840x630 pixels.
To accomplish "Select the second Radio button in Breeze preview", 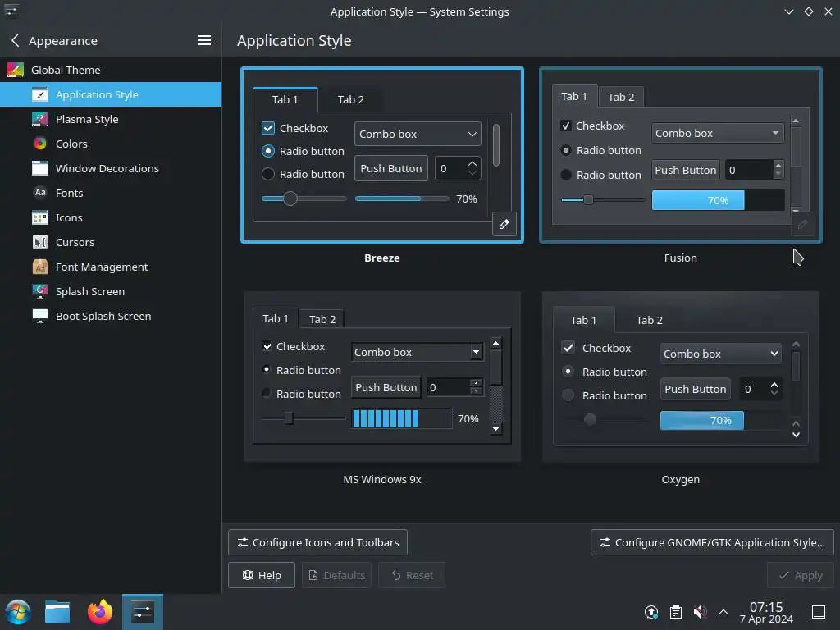I will tap(268, 174).
